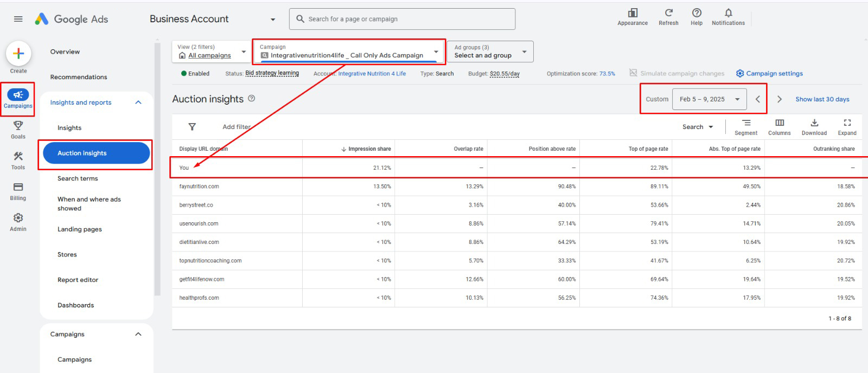Viewport: 868px width, 373px height.
Task: Open the Business Account dropdown
Action: pyautogui.click(x=213, y=19)
